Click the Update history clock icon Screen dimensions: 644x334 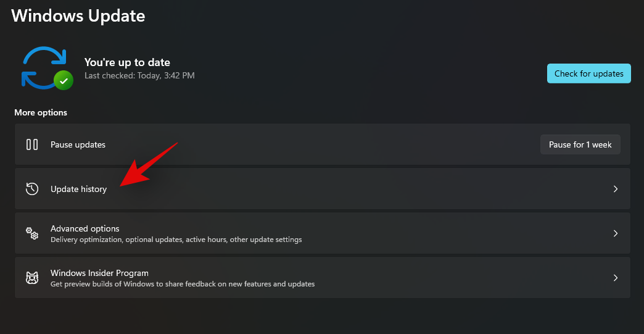[x=32, y=189]
